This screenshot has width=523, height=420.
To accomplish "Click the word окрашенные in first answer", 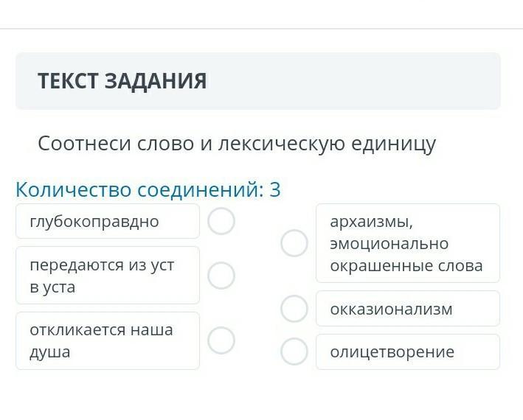I will pos(377,265).
